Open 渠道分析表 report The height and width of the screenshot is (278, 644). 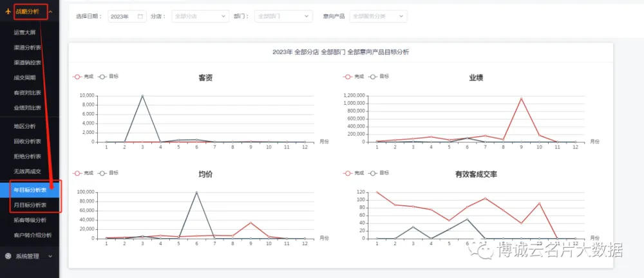[x=28, y=48]
